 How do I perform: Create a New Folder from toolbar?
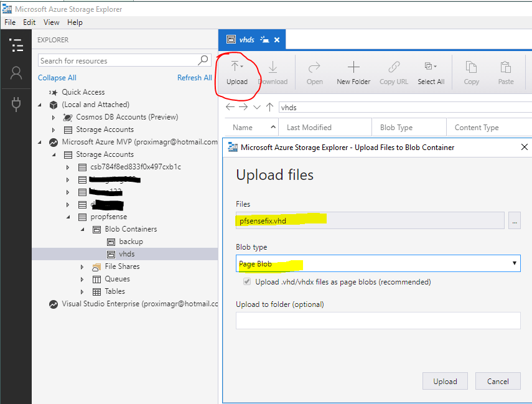tap(353, 73)
